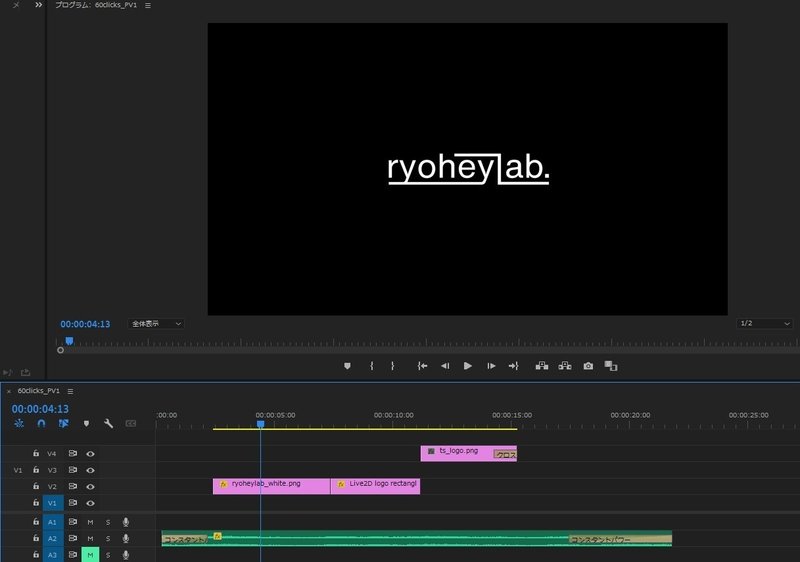Click the Mark In bracket button
The image size is (800, 562).
pos(372,366)
